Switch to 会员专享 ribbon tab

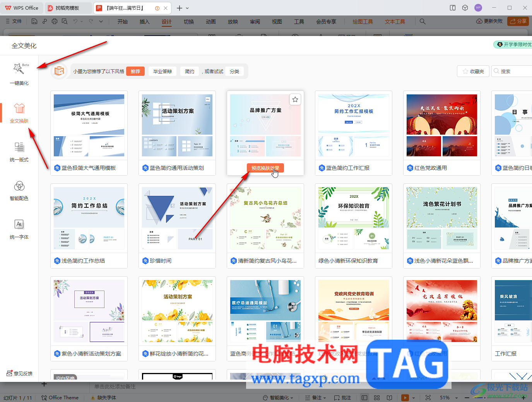326,22
